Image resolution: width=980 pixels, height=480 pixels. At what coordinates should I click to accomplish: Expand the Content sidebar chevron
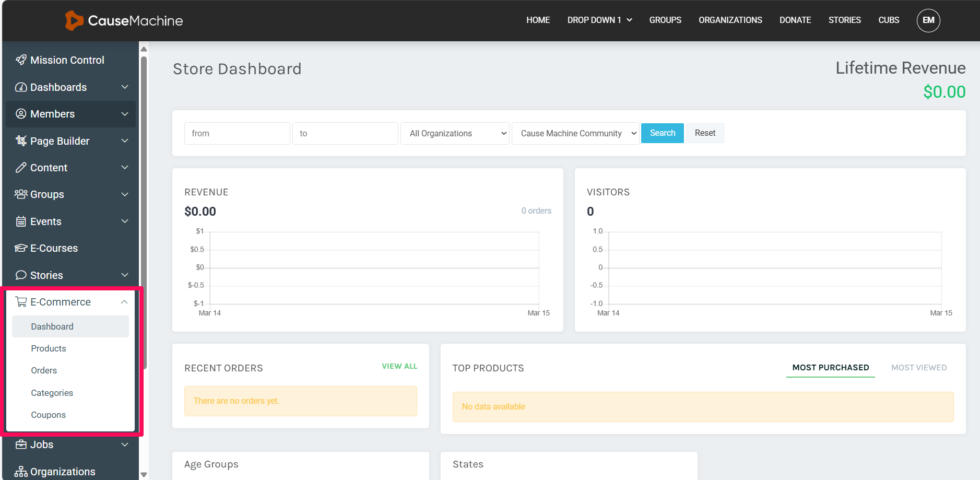click(x=125, y=168)
